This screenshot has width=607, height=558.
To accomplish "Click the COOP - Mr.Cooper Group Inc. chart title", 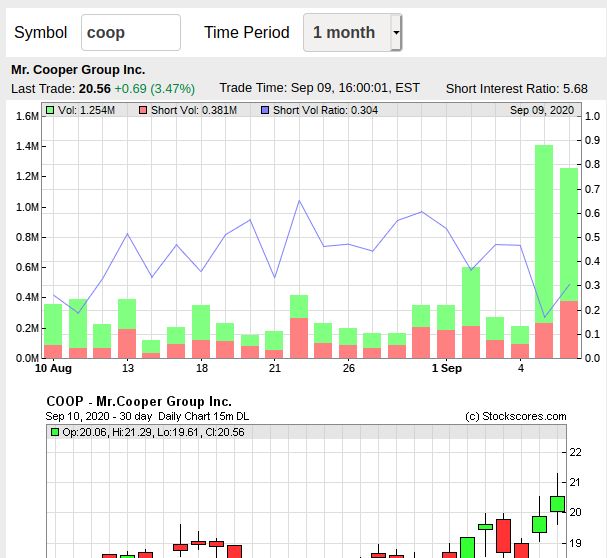I will (139, 401).
